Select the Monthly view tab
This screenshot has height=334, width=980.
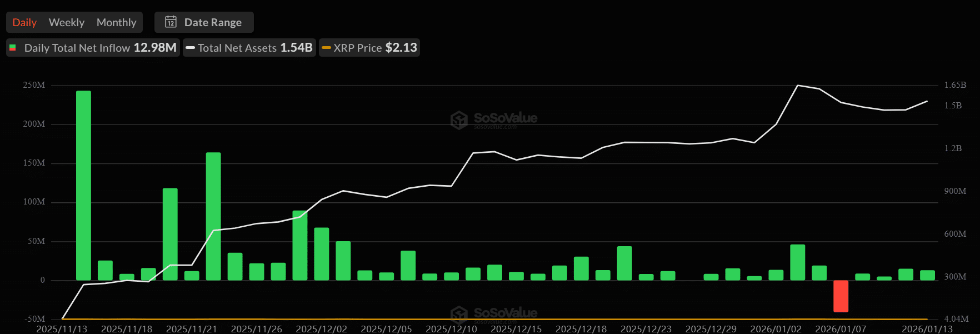point(116,22)
